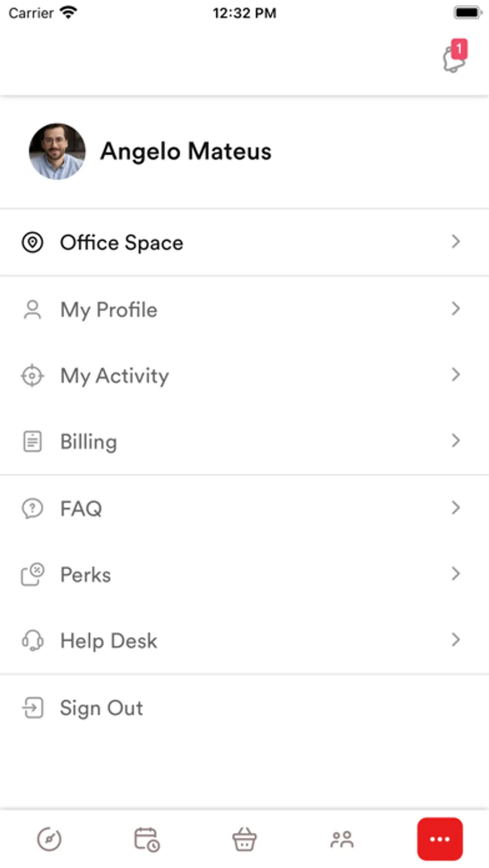Tap Angelo Mateus profile photo
This screenshot has height=868, width=489.
[57, 151]
